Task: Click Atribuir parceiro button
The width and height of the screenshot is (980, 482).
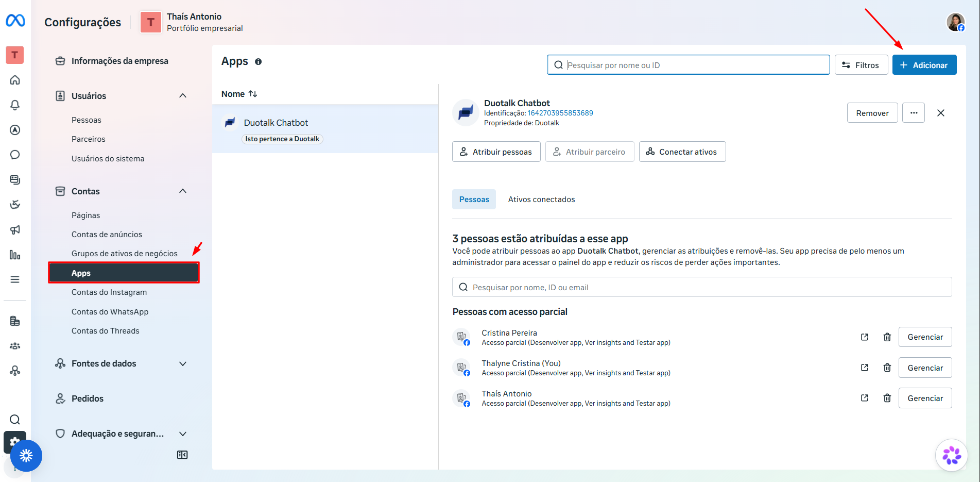Action: click(x=590, y=152)
